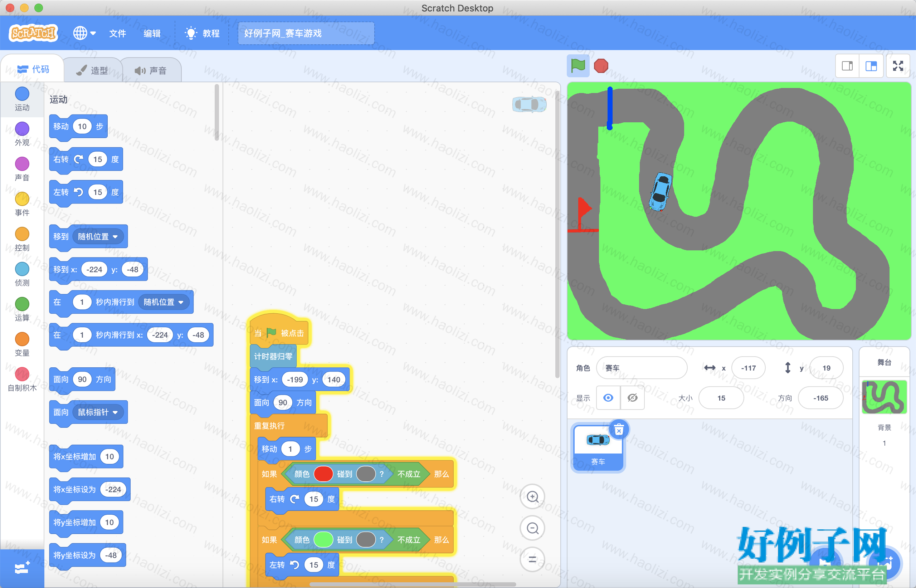Click the palette 右转 15 度 block
The image size is (916, 588).
86,159
